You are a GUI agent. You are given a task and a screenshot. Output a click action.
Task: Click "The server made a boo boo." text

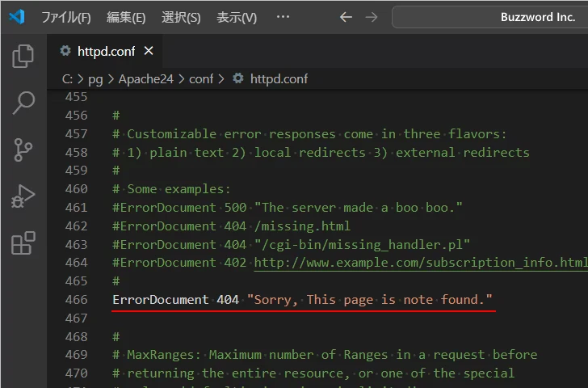(359, 207)
